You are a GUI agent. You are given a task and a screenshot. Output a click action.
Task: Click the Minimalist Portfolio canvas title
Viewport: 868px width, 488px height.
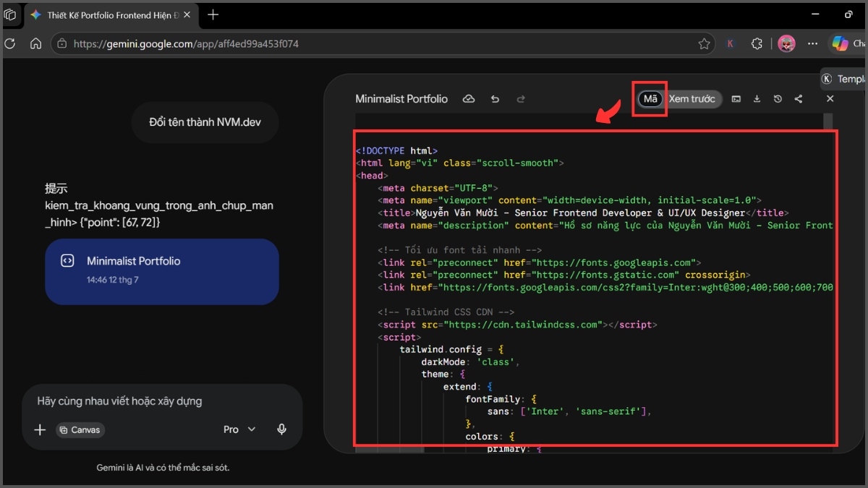click(401, 99)
